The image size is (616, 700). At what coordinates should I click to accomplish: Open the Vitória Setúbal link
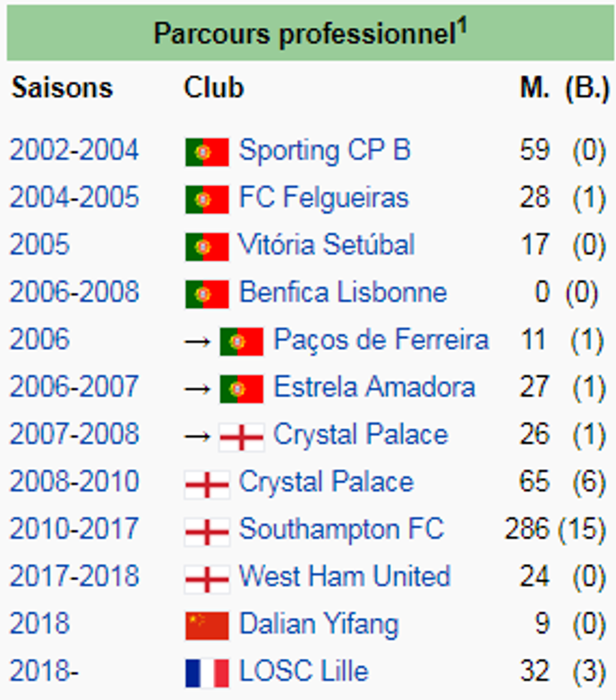coord(326,244)
